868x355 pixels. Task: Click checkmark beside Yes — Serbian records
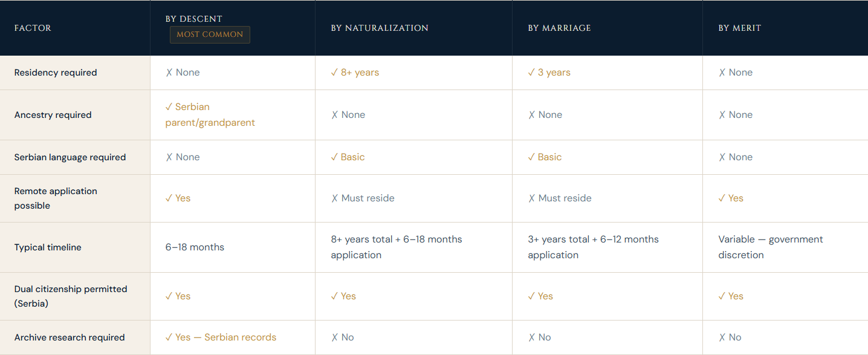coord(169,337)
